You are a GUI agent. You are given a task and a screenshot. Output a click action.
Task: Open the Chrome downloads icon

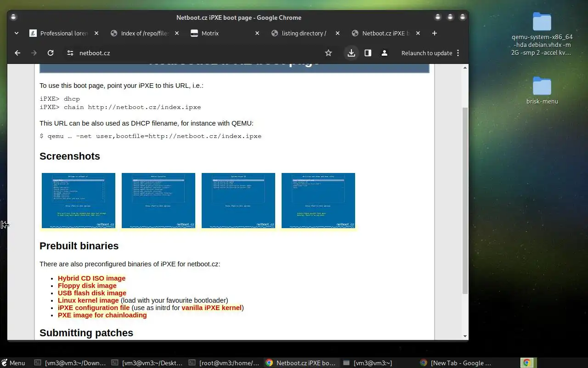tap(351, 53)
